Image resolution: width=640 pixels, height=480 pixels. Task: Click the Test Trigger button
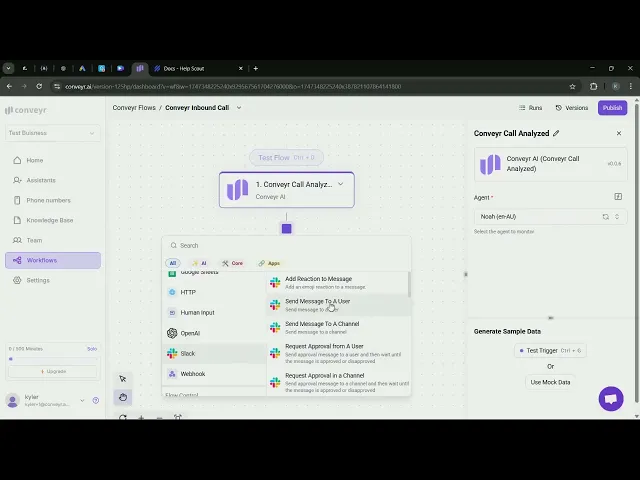click(x=550, y=351)
